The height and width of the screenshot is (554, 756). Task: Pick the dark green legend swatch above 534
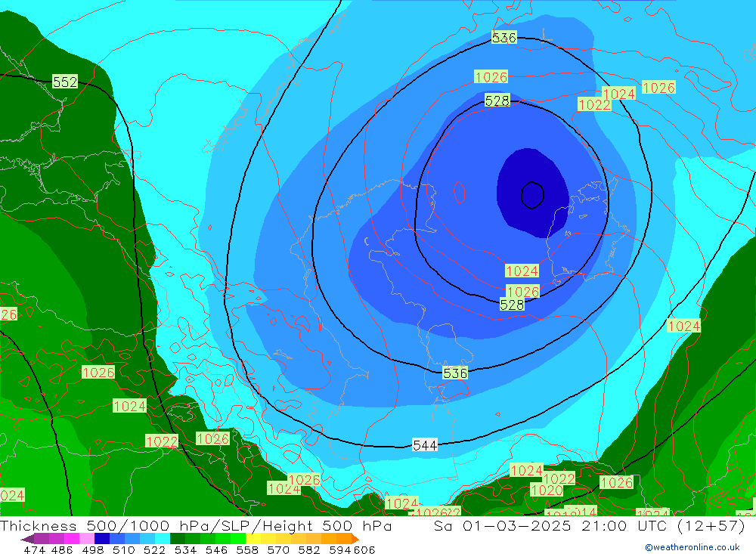[178, 538]
